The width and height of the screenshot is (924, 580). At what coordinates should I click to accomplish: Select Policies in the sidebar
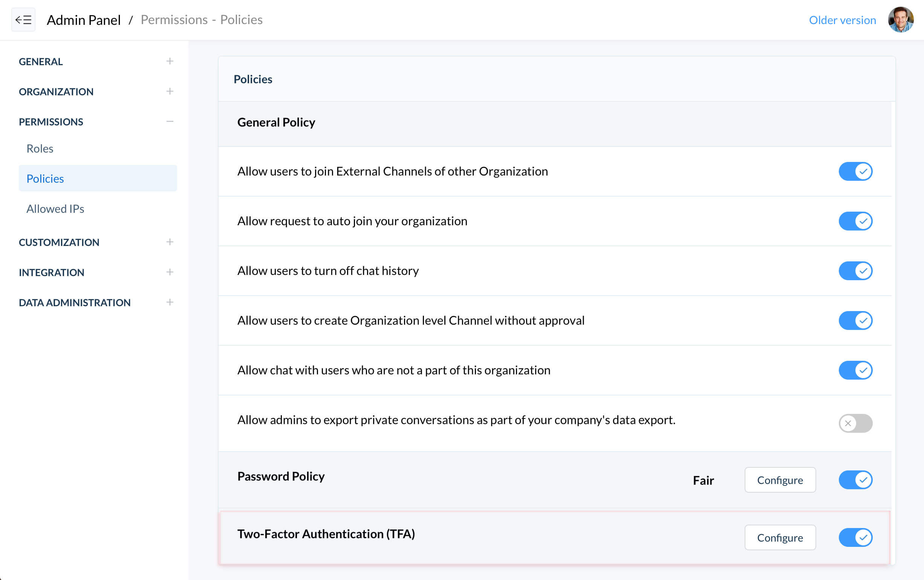pos(98,179)
